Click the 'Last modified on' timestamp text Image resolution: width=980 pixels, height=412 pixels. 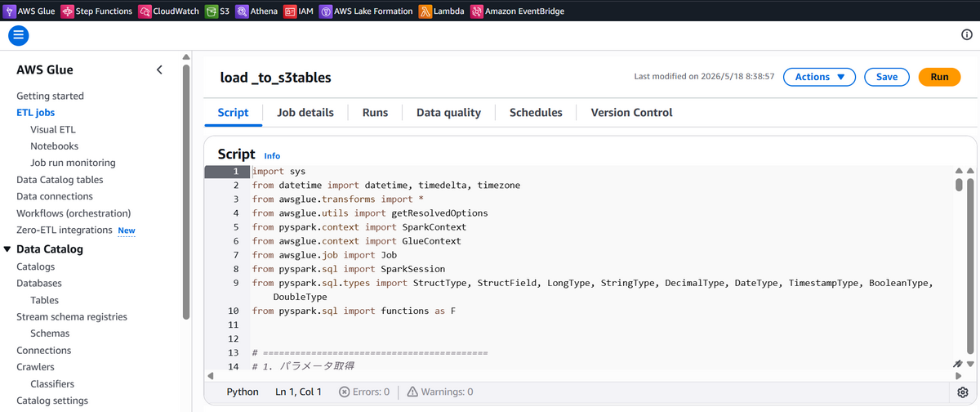pyautogui.click(x=704, y=77)
